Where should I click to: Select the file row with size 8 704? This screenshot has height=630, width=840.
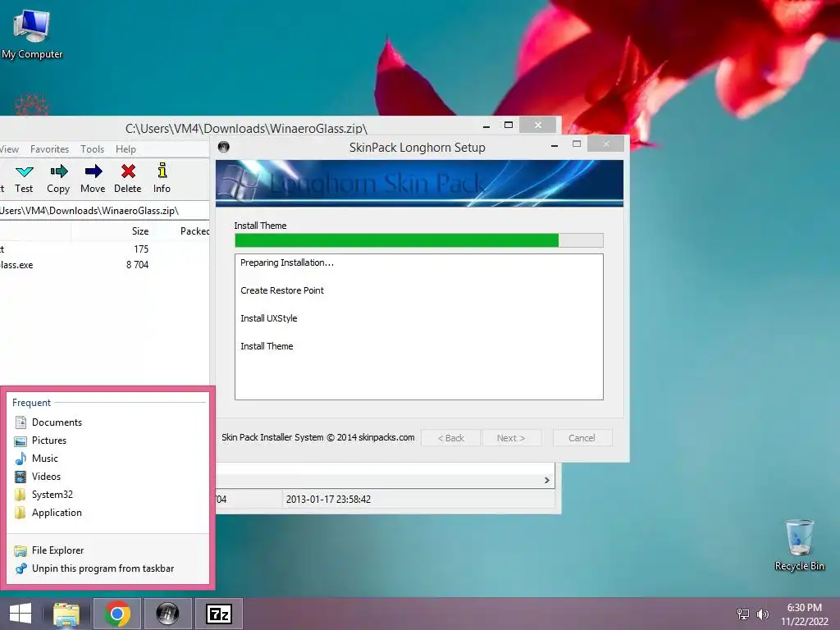(x=104, y=265)
